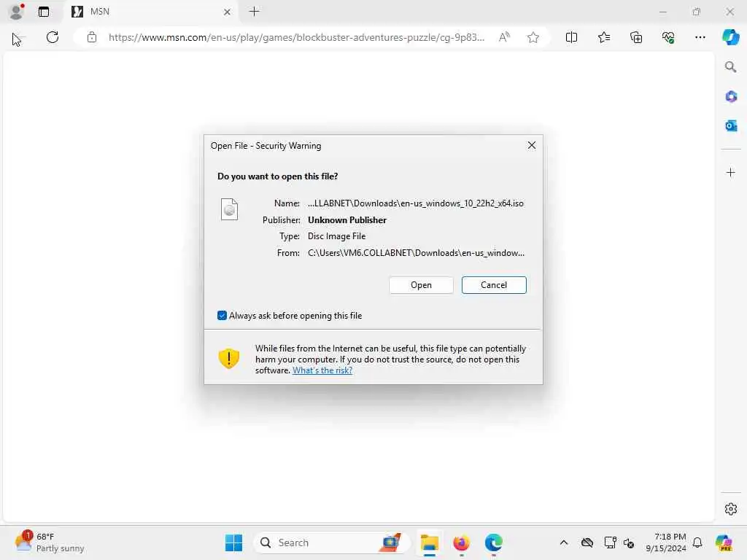Open the profile avatar in Edge title bar

point(16,12)
